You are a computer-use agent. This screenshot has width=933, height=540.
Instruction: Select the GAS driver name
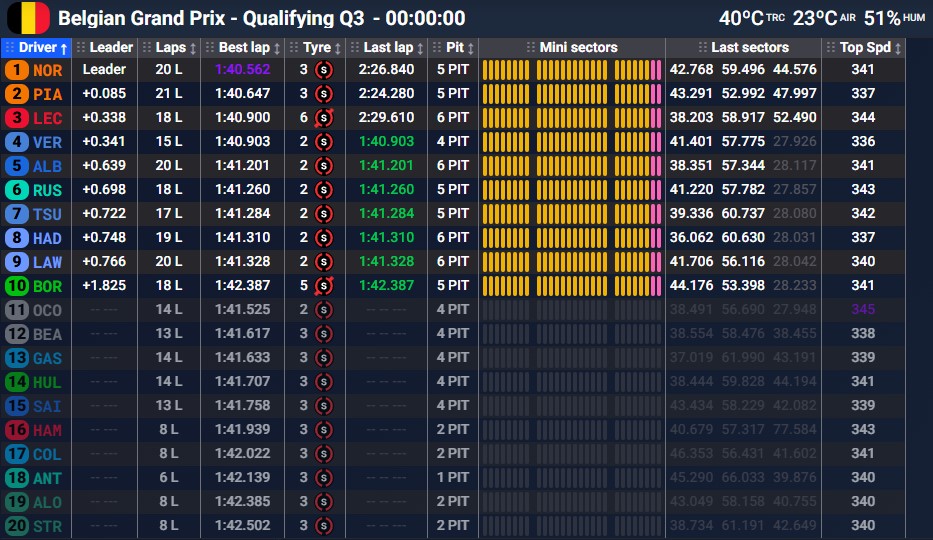(47, 358)
